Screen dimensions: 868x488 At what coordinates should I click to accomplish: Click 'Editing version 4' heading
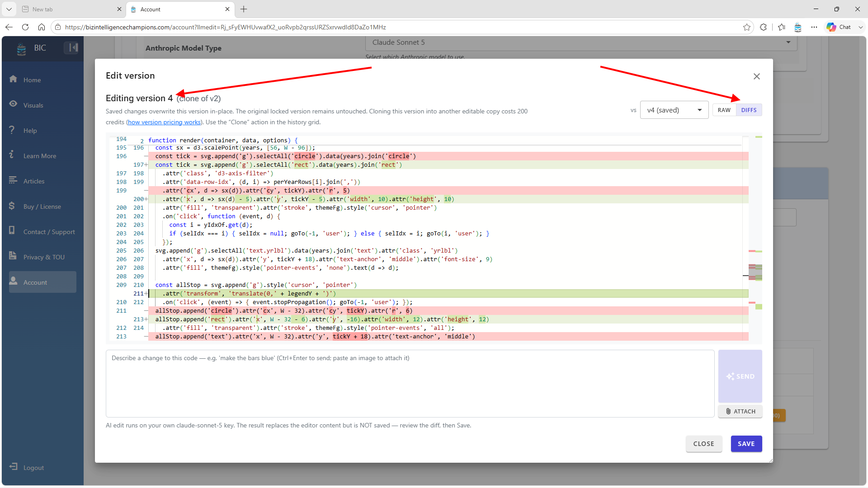click(139, 98)
